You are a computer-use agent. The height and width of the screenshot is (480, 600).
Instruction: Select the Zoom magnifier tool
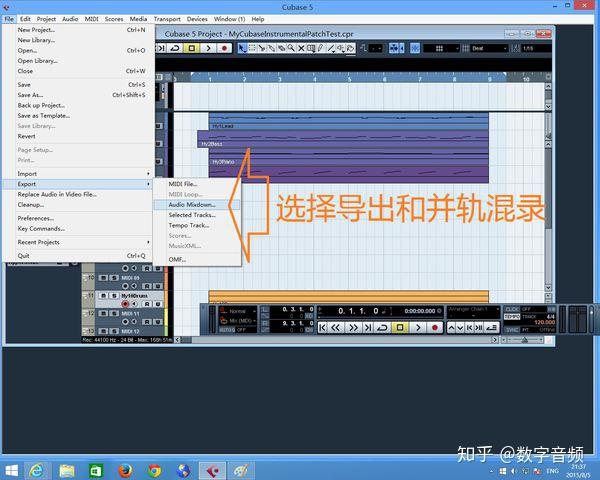pos(291,48)
